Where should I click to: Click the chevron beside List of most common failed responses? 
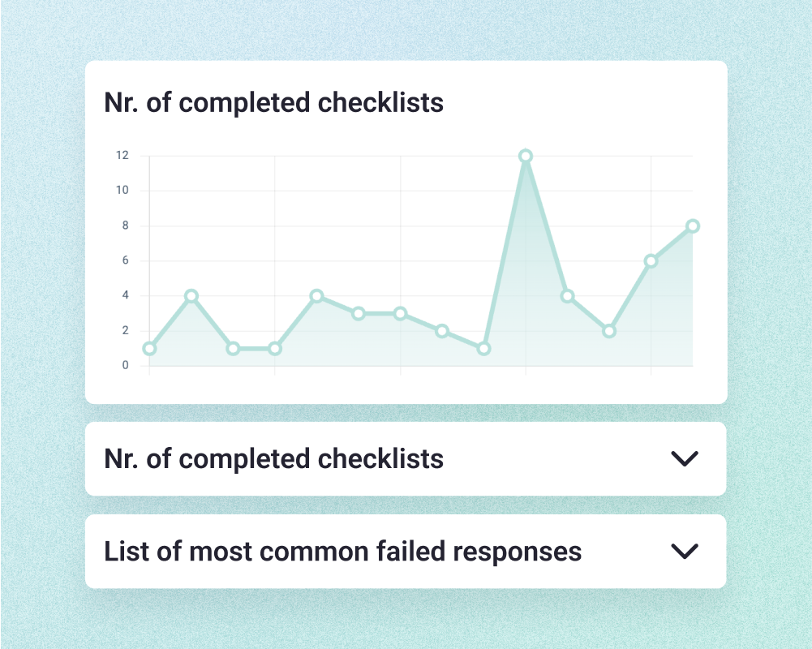(685, 551)
